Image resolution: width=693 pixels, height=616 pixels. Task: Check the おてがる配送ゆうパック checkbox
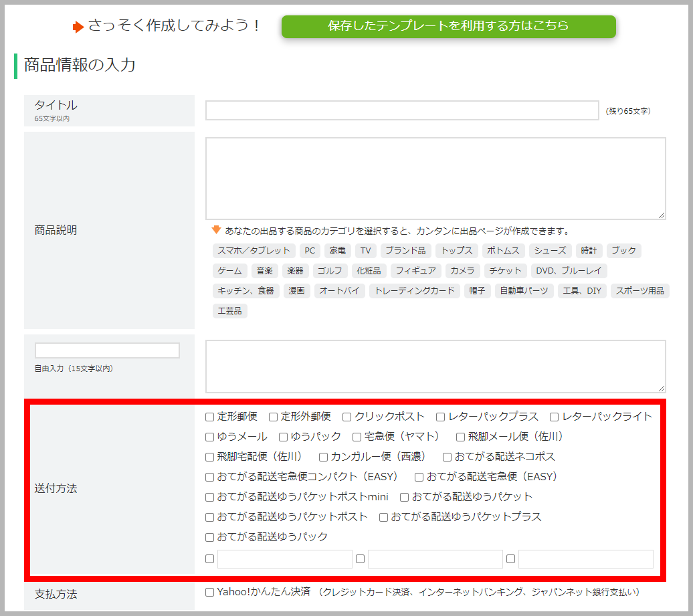point(210,537)
